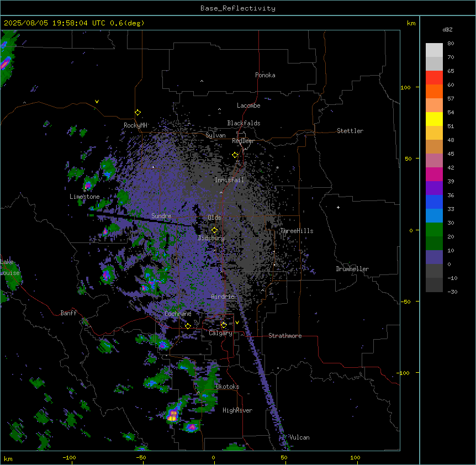
Task: Click the Innisfail city label
Action: pos(229,180)
